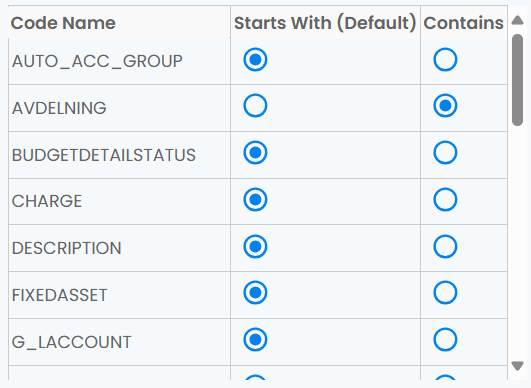
Task: Select Starts With for AUTO_ACC_GROUP
Action: tap(255, 60)
